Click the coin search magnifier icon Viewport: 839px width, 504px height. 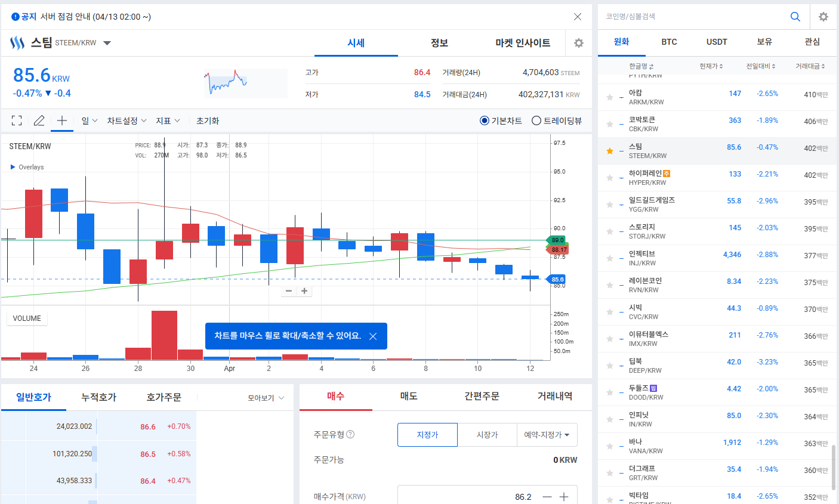(795, 17)
